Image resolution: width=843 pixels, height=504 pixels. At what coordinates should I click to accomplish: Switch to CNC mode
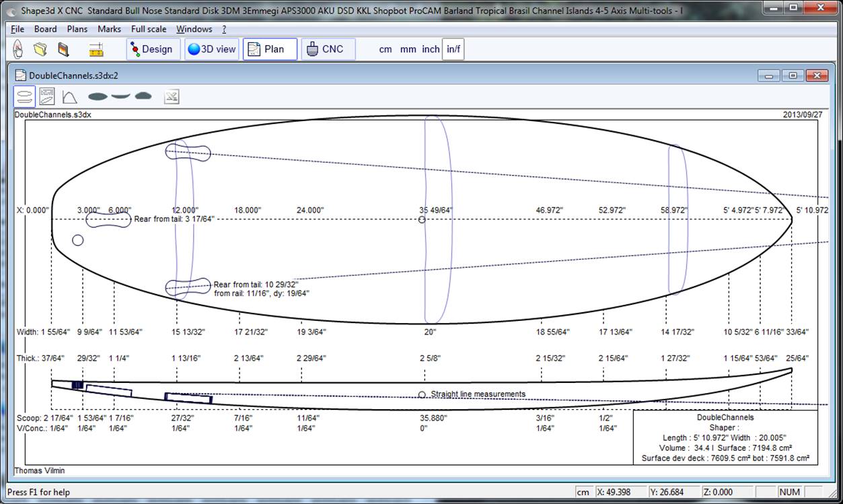[327, 49]
